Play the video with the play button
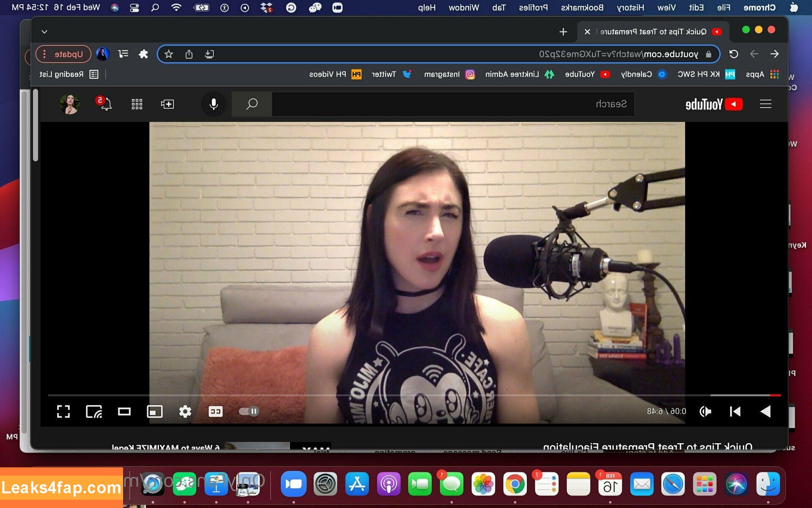The width and height of the screenshot is (812, 508). 765,411
